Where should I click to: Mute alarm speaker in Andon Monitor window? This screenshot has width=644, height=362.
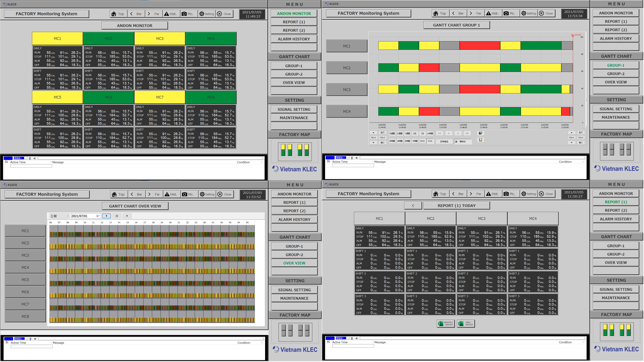[x=35, y=158]
